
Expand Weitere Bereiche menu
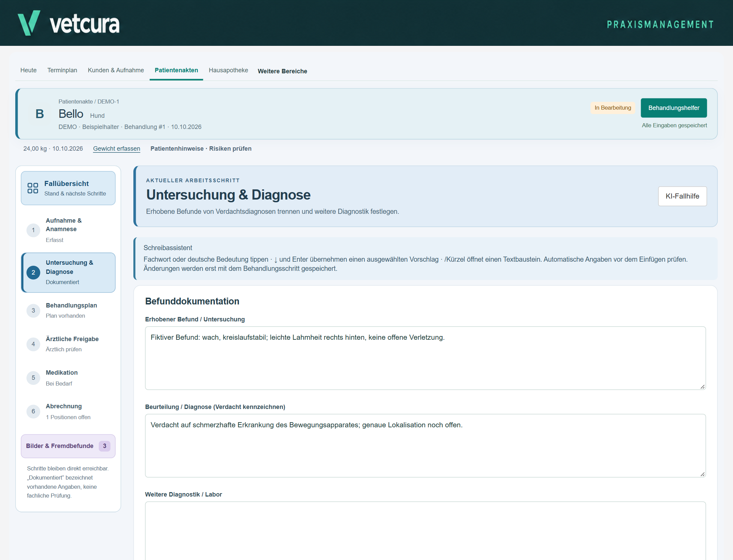[x=282, y=71]
